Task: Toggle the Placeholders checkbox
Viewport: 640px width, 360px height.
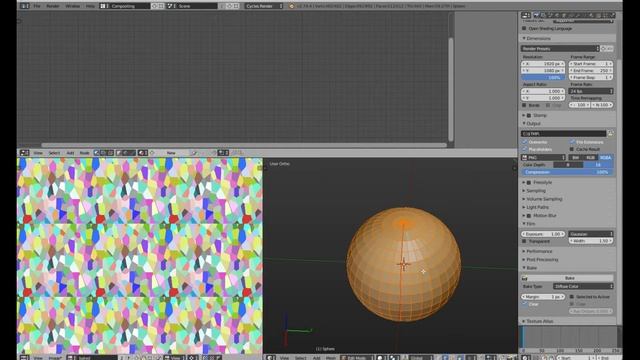Action: tap(525, 149)
